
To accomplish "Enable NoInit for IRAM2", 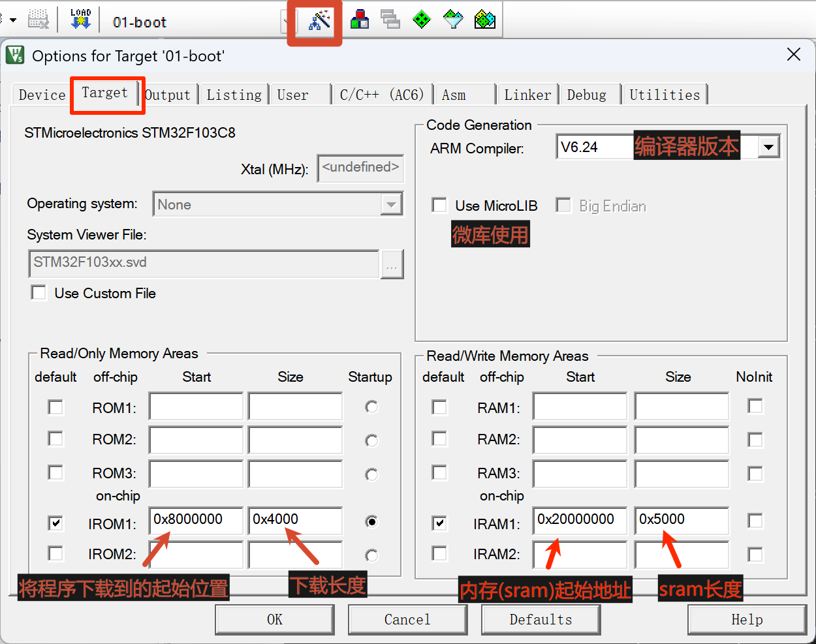I will (755, 555).
